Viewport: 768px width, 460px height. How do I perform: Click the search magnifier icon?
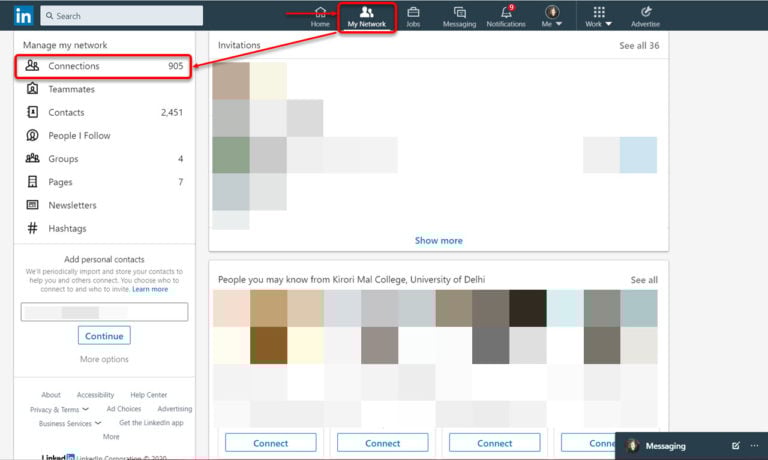(x=49, y=16)
